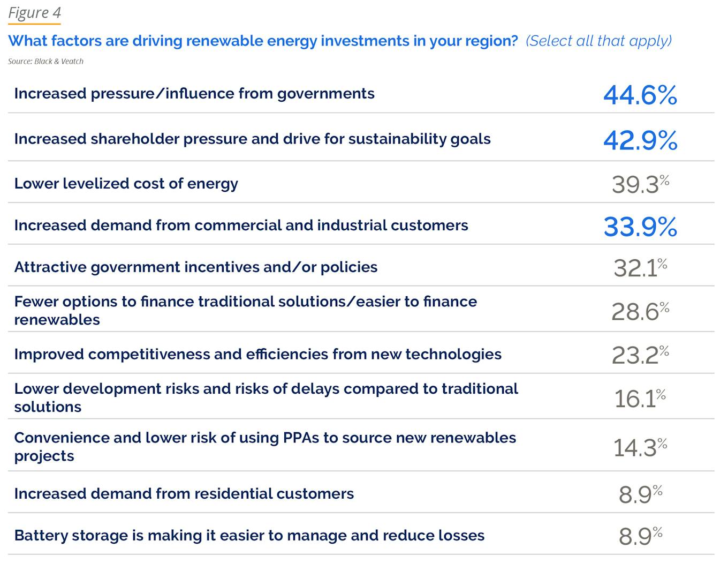The height and width of the screenshot is (571, 728).
Task: Click the PPAs convenience and lower risk label
Action: click(265, 447)
